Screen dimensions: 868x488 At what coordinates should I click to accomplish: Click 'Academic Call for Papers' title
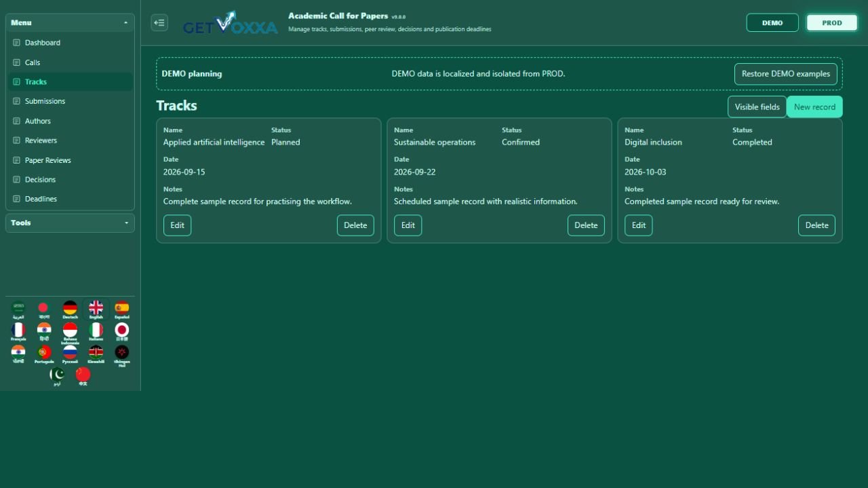click(x=338, y=16)
